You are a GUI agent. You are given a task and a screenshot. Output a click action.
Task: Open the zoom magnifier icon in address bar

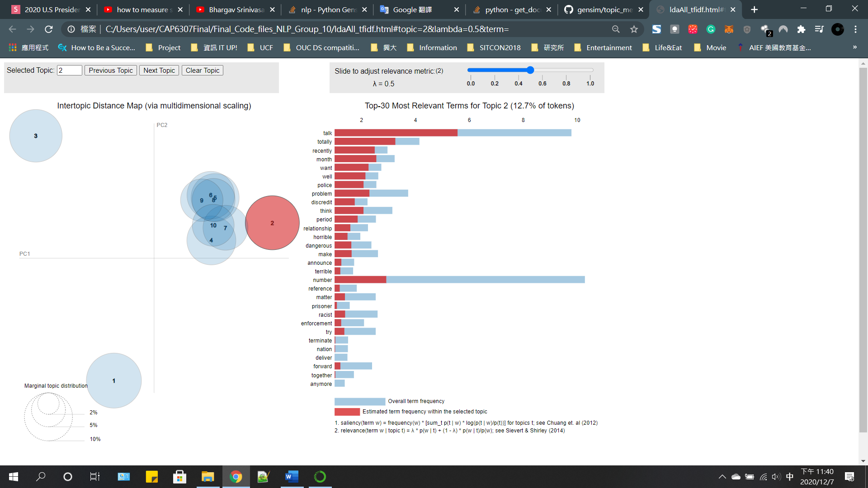pos(616,29)
